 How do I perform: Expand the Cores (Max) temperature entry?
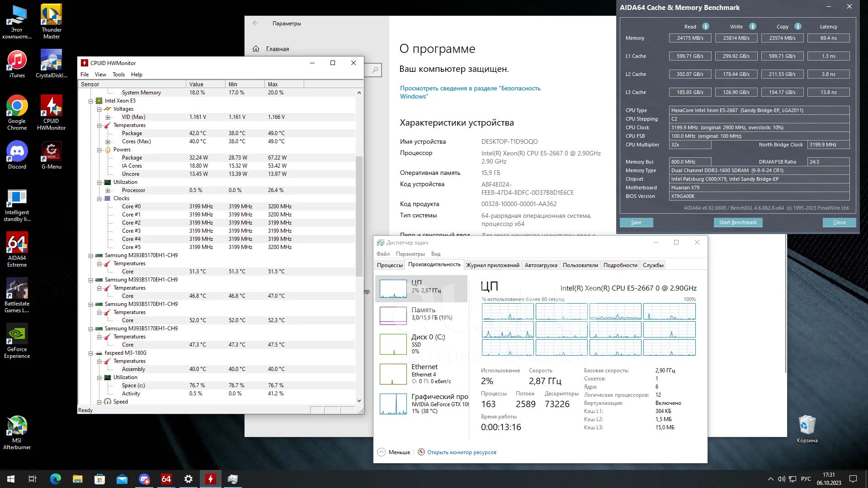108,141
